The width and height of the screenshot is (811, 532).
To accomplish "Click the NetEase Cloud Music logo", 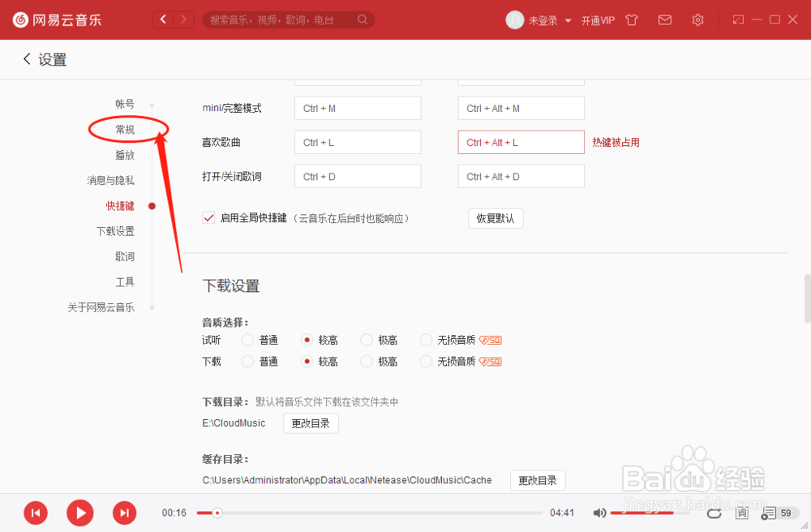I will point(57,20).
